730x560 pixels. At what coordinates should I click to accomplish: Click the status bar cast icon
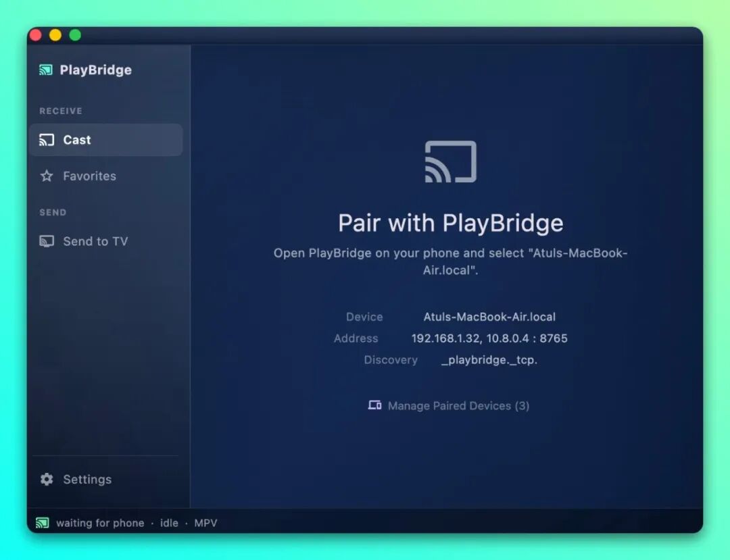43,523
